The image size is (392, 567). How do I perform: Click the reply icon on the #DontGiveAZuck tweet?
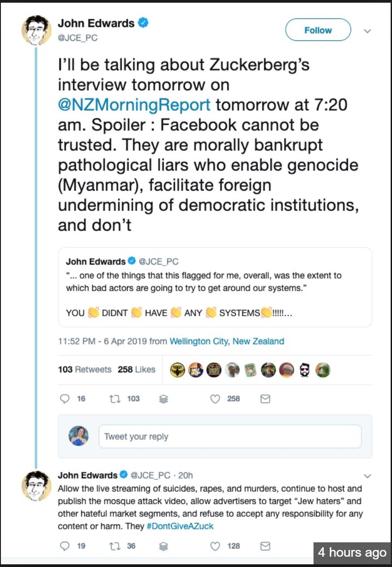[64, 546]
